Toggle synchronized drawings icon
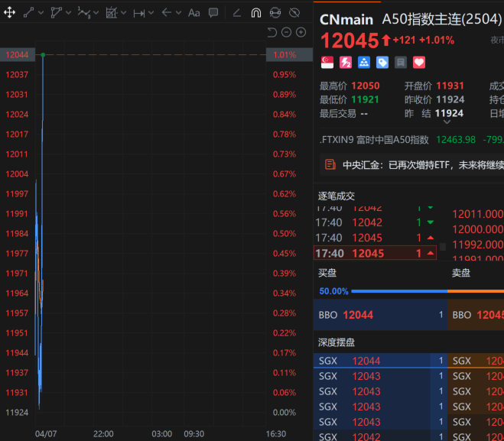 click(x=275, y=13)
